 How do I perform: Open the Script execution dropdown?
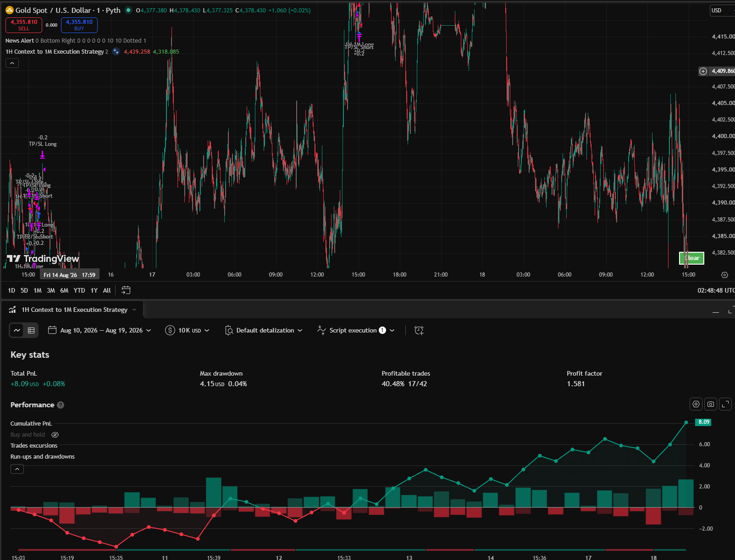[x=356, y=330]
